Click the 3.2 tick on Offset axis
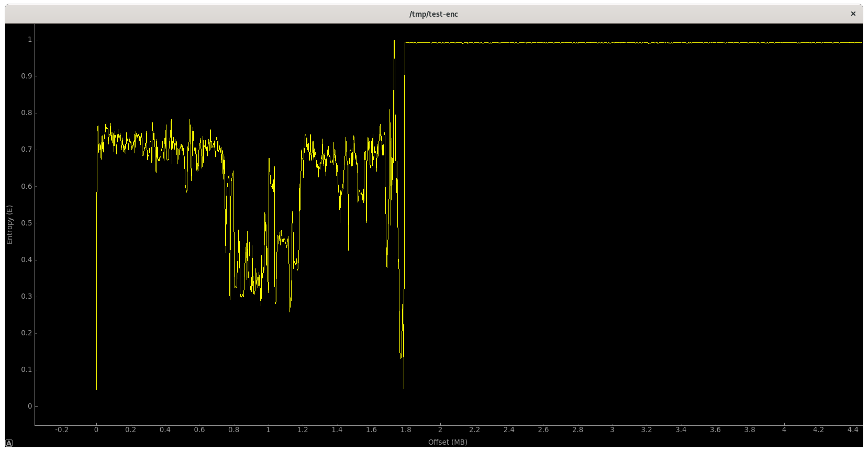Viewport: 868px width, 452px height. [x=647, y=430]
